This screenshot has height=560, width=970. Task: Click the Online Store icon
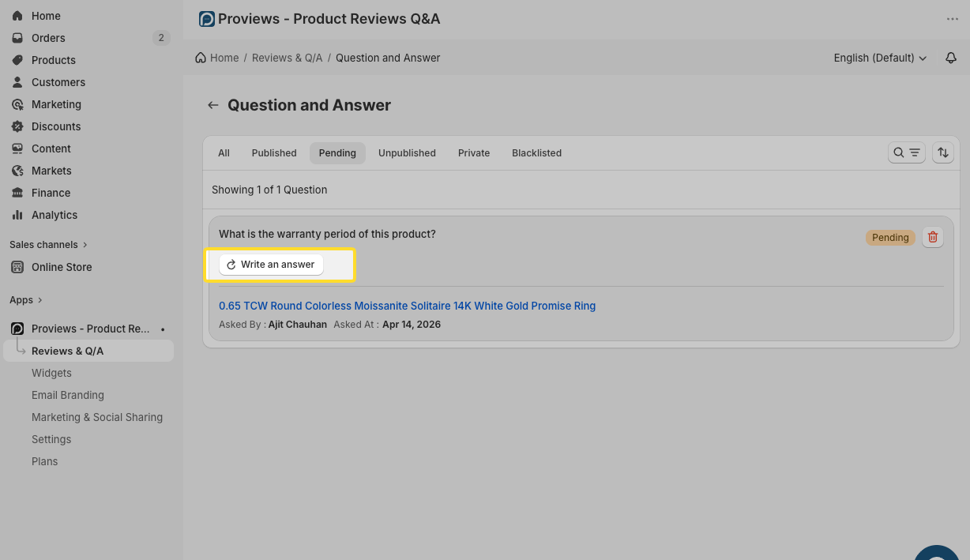(x=17, y=267)
